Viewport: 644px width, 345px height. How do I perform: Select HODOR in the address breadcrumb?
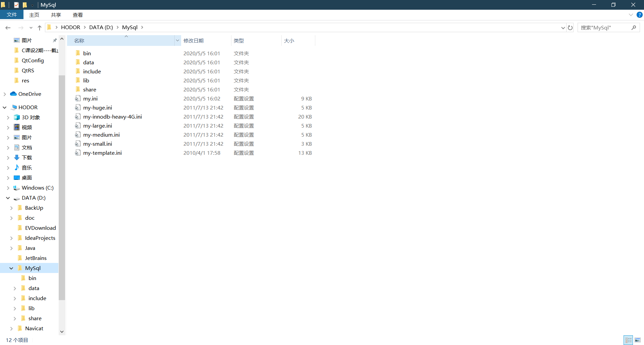tap(70, 27)
